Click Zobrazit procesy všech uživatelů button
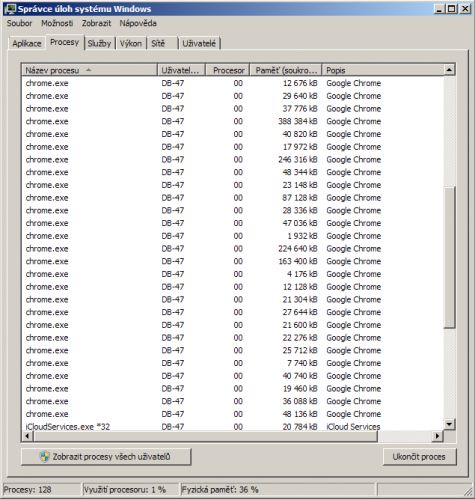This screenshot has width=475, height=500. pyautogui.click(x=106, y=456)
